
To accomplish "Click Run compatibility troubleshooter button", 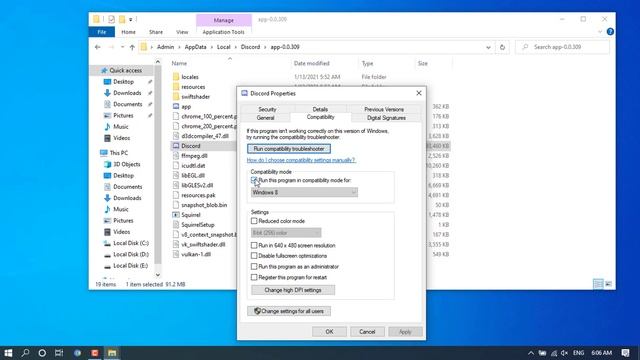I will pos(289,149).
